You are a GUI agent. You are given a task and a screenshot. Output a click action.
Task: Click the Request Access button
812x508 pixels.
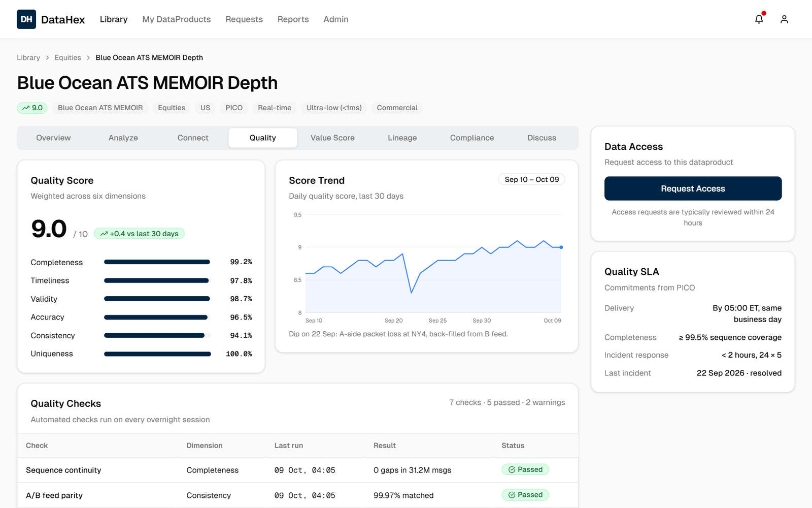point(693,188)
